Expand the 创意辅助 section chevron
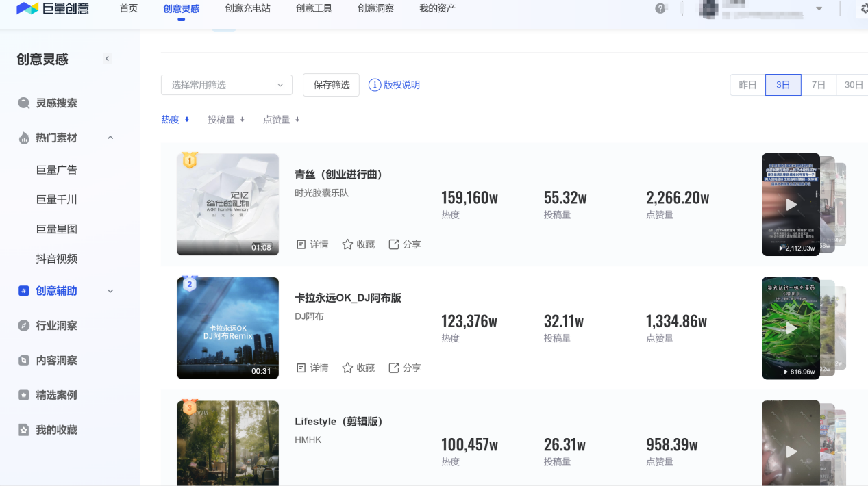The image size is (868, 486). [x=110, y=291]
